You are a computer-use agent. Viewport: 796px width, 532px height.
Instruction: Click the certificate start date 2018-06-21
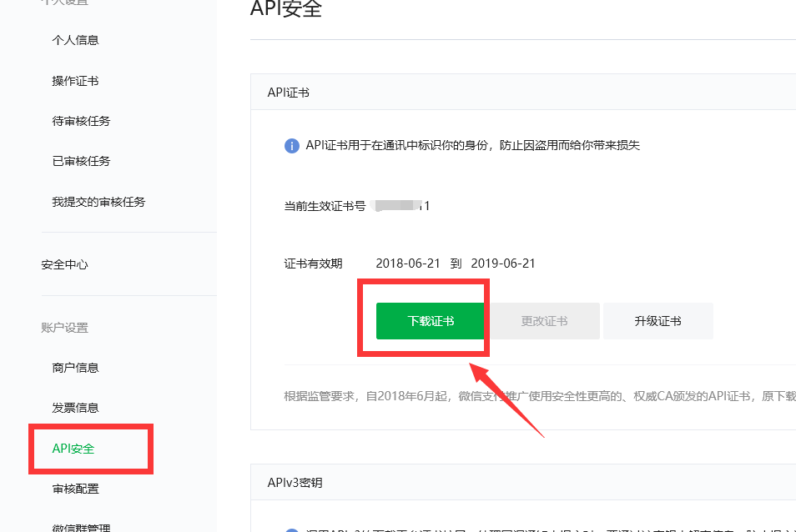pyautogui.click(x=408, y=263)
